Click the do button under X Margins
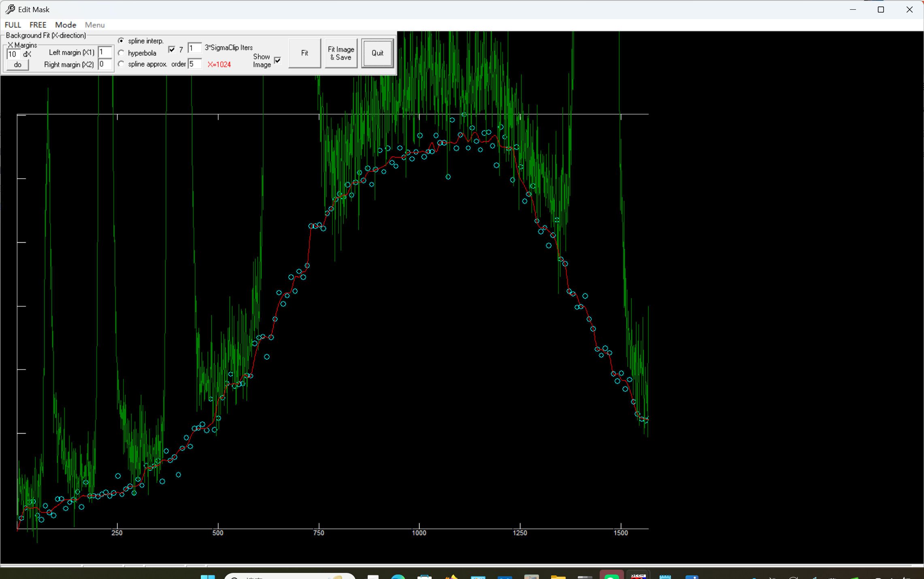Screen dimensions: 924x579 pos(17,65)
